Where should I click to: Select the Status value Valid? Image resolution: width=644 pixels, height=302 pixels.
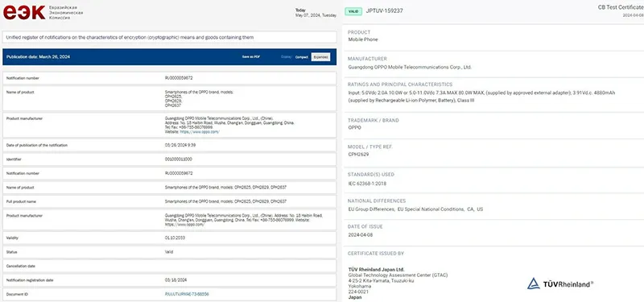pos(169,252)
